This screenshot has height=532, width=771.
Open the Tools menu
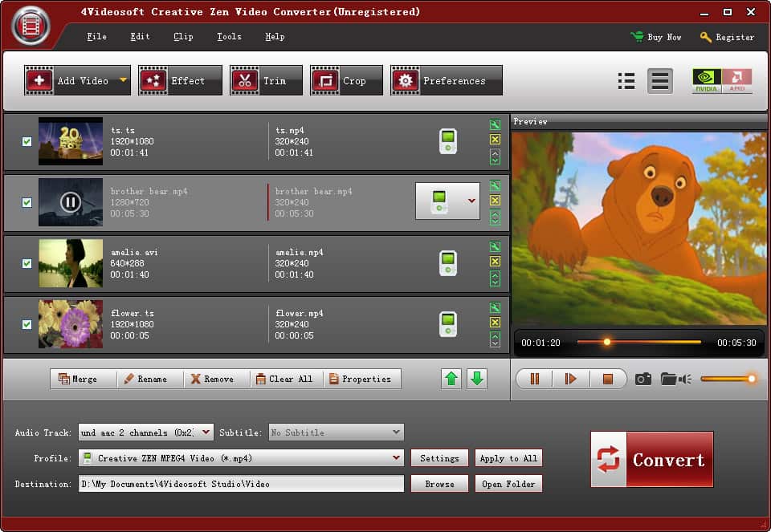(x=229, y=37)
